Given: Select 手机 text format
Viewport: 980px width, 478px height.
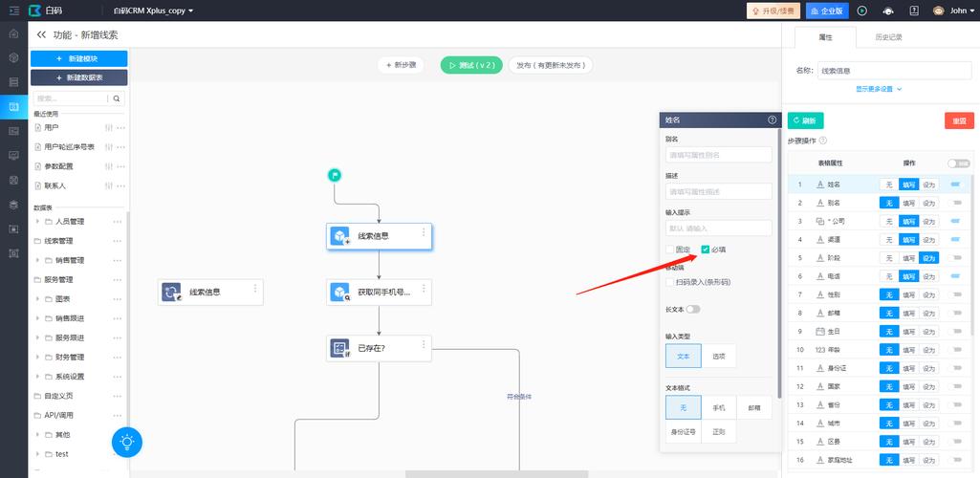Looking at the screenshot, I should pyautogui.click(x=719, y=407).
